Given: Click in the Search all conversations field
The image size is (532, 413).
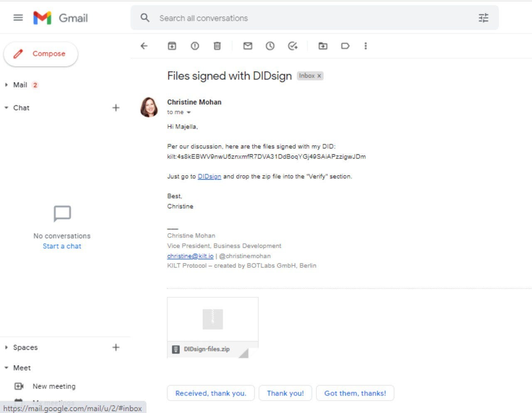Looking at the screenshot, I should [315, 18].
